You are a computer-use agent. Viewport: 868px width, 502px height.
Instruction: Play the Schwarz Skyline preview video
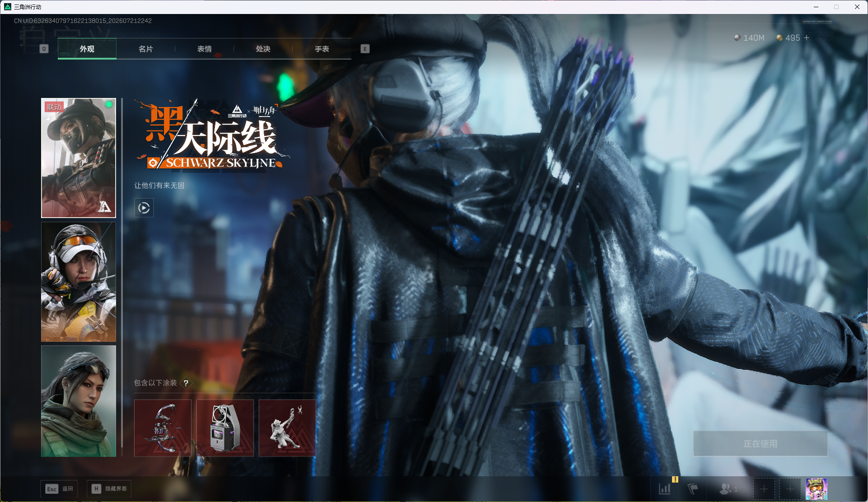[x=144, y=208]
